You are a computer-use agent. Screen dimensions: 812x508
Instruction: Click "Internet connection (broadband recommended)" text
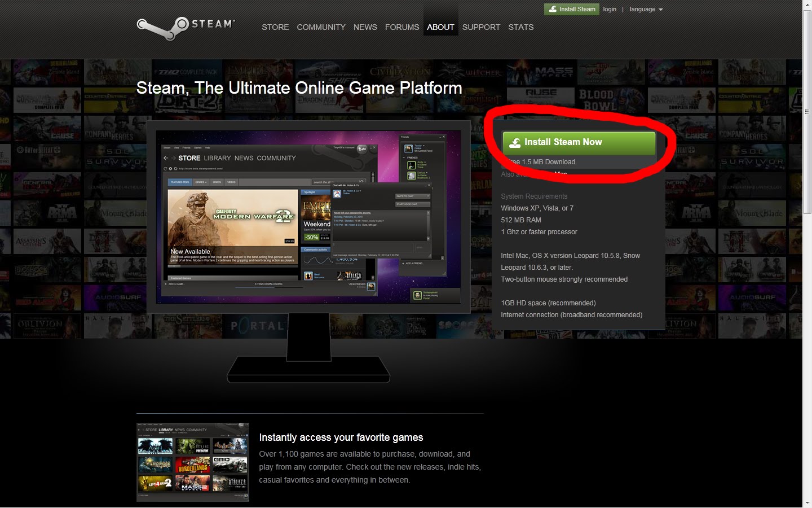572,315
